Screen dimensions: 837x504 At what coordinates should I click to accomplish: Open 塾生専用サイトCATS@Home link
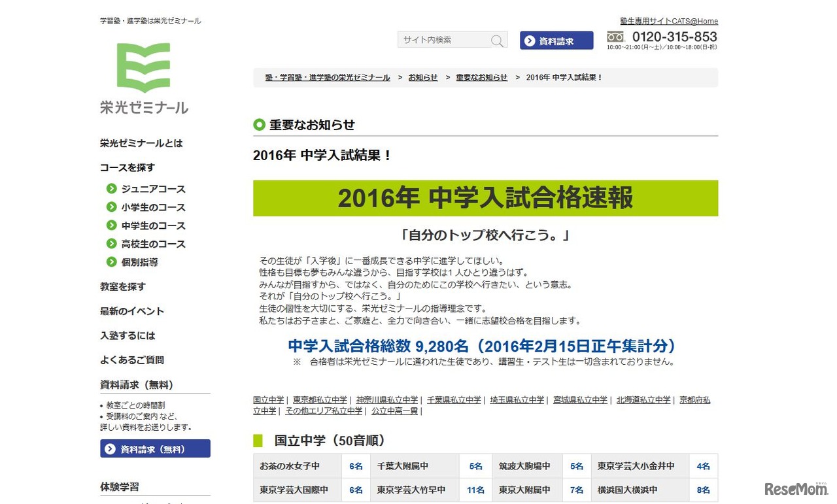point(669,21)
